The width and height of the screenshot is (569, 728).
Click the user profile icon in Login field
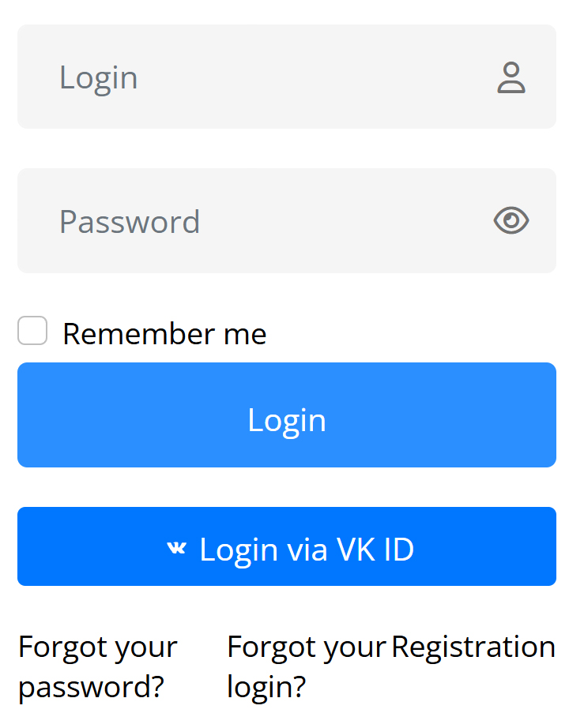click(511, 77)
